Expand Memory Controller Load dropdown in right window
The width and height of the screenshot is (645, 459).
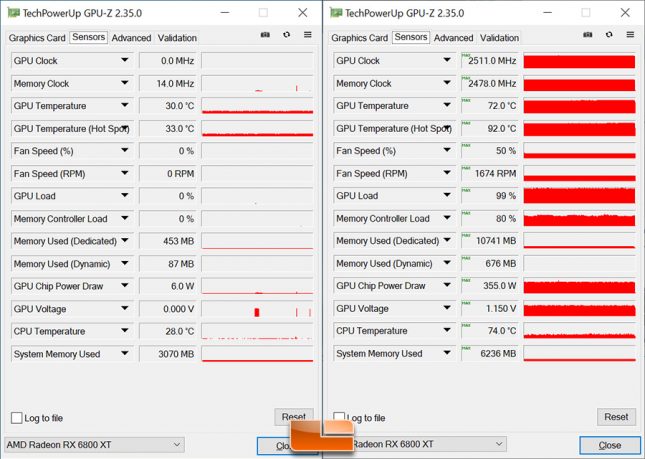pos(447,218)
